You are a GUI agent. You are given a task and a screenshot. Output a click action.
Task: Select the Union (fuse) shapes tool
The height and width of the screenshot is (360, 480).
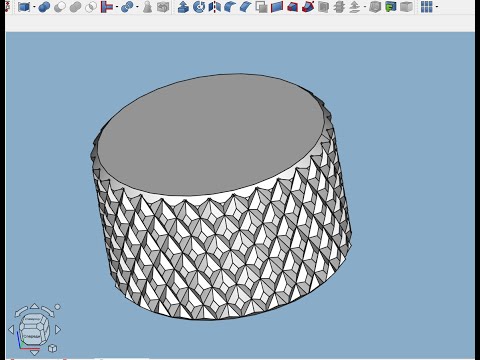(x=75, y=7)
